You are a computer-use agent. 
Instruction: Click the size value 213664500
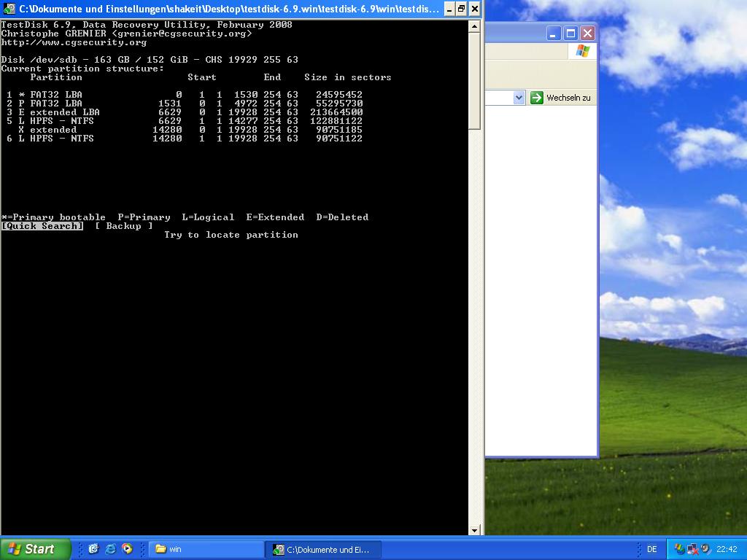[336, 112]
